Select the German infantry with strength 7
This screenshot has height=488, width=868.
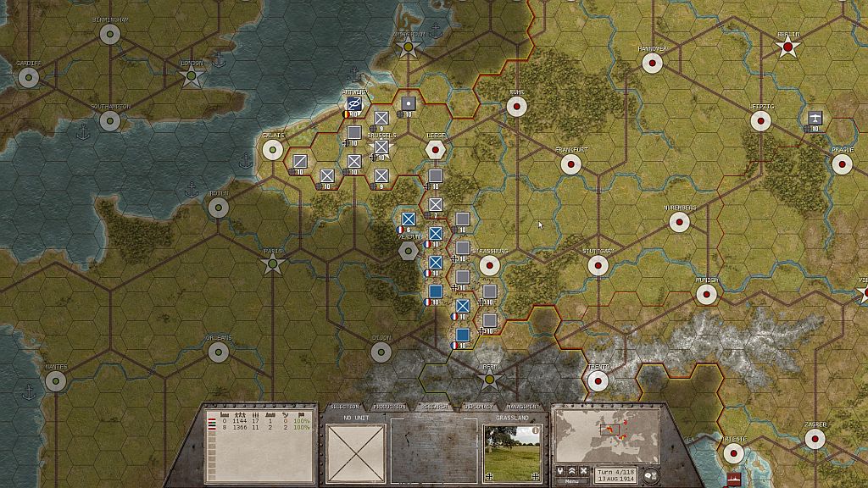click(436, 205)
